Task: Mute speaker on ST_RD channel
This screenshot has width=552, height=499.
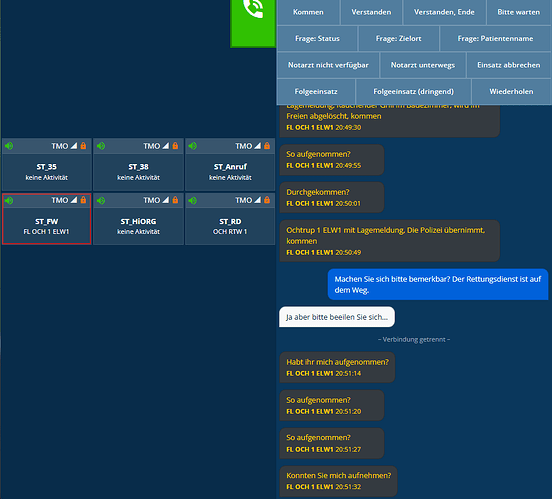Action: tap(193, 200)
